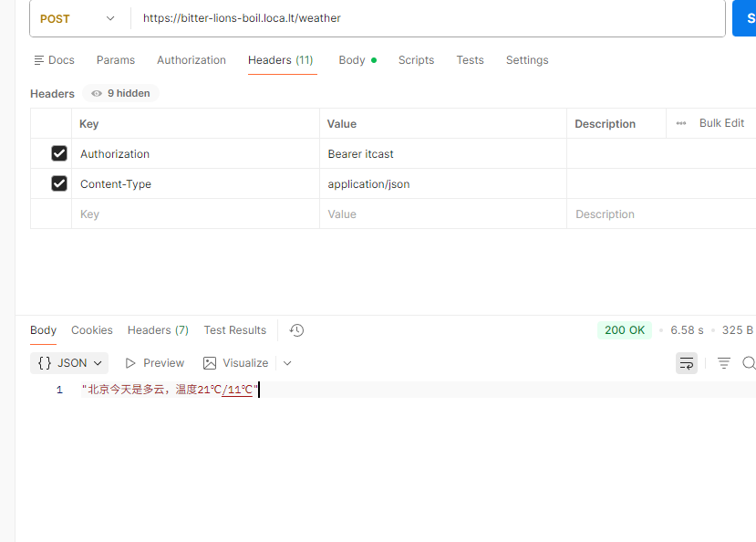Screen dimensions: 756x542
Task: Click the three-dot options icon beside Bulk Edit
Action: pyautogui.click(x=681, y=123)
